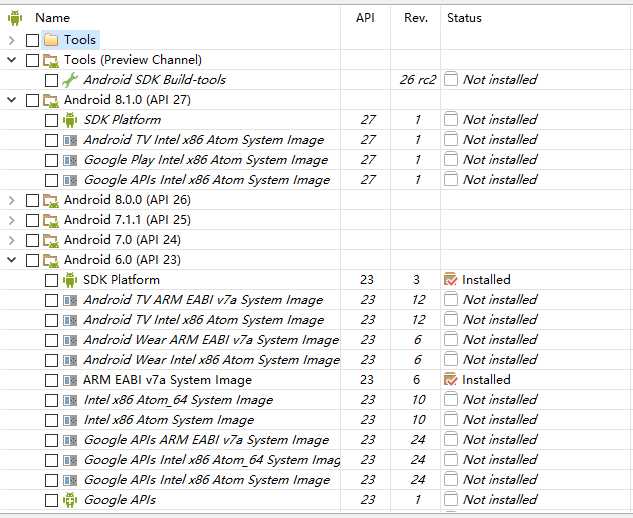Click the Not installed status icon for Build-tools 26 rc2
The image size is (633, 518).
[451, 80]
